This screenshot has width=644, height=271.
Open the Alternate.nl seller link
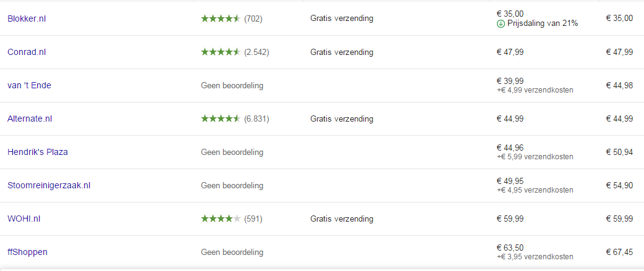coord(30,119)
